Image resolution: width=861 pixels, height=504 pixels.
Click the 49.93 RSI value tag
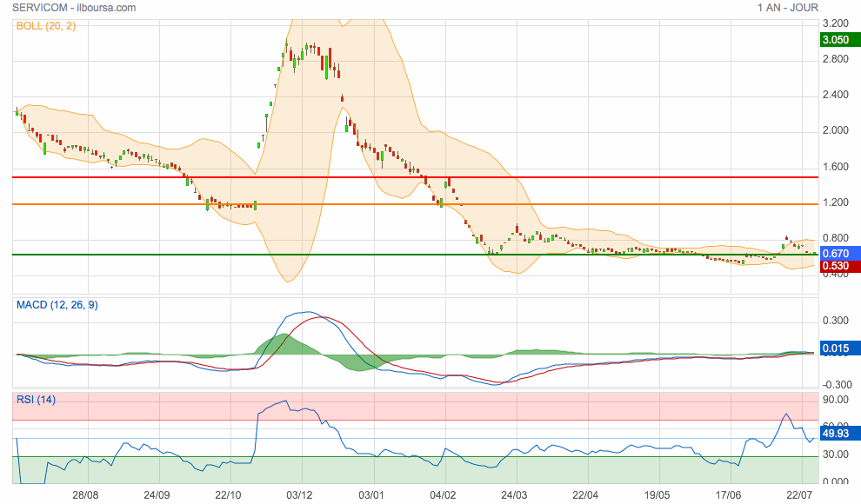pyautogui.click(x=839, y=434)
